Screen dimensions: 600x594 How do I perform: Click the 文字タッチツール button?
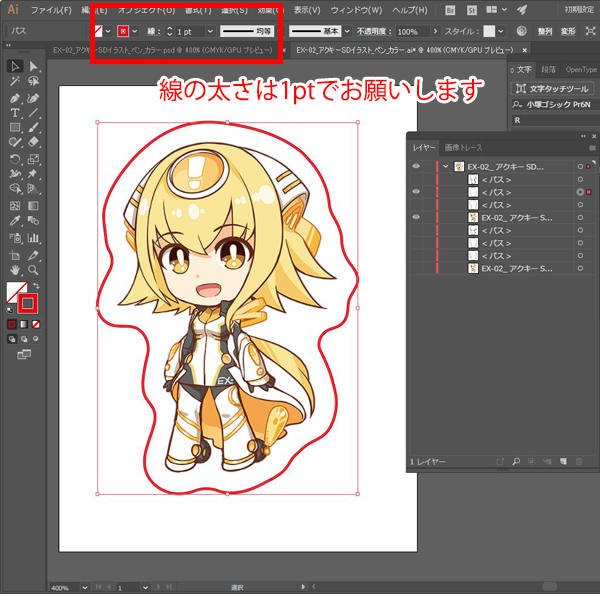coord(553,89)
